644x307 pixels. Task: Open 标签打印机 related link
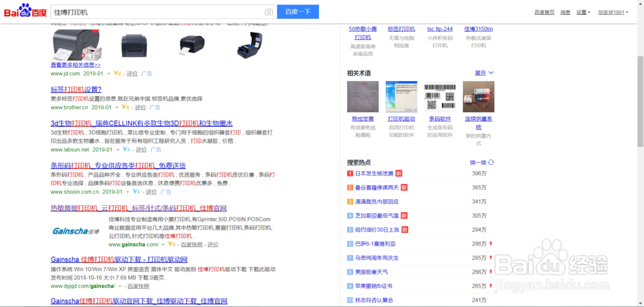401,29
